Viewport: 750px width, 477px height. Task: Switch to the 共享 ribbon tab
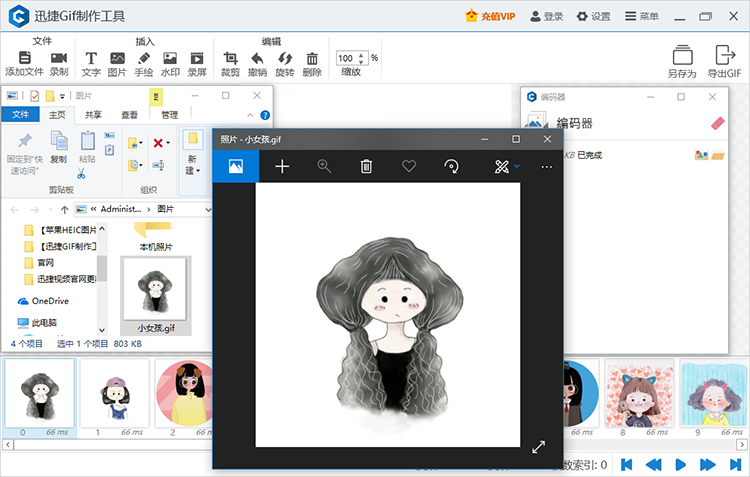click(x=93, y=115)
